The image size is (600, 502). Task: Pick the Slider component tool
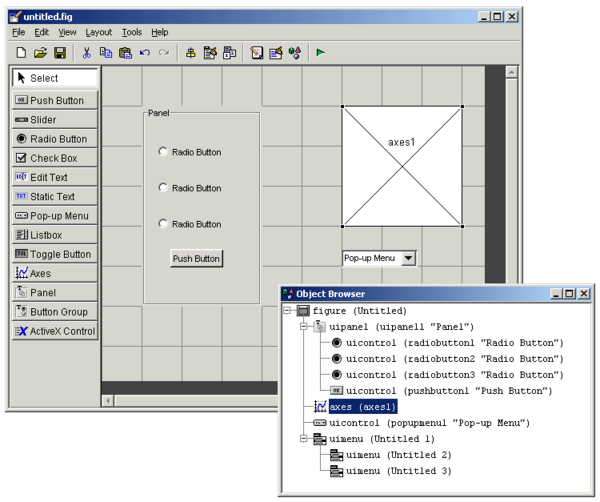click(55, 120)
